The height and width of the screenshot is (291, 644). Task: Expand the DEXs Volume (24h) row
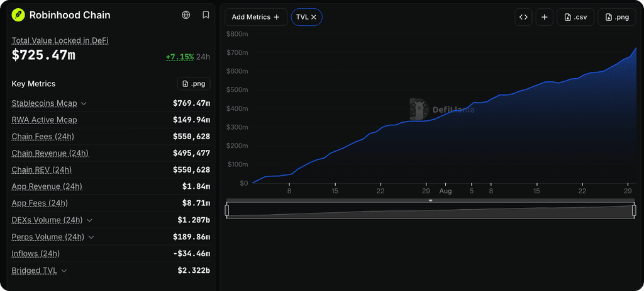(89, 220)
